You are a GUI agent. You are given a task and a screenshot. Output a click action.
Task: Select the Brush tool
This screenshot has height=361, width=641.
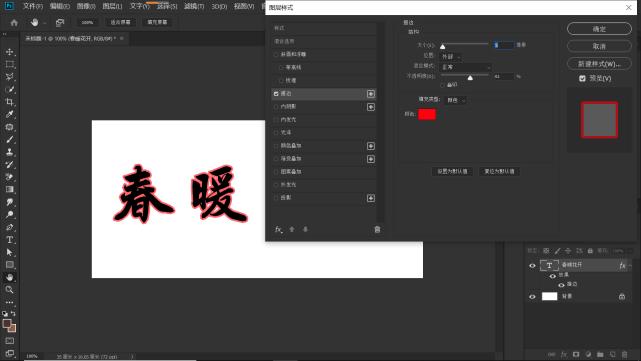click(9, 139)
